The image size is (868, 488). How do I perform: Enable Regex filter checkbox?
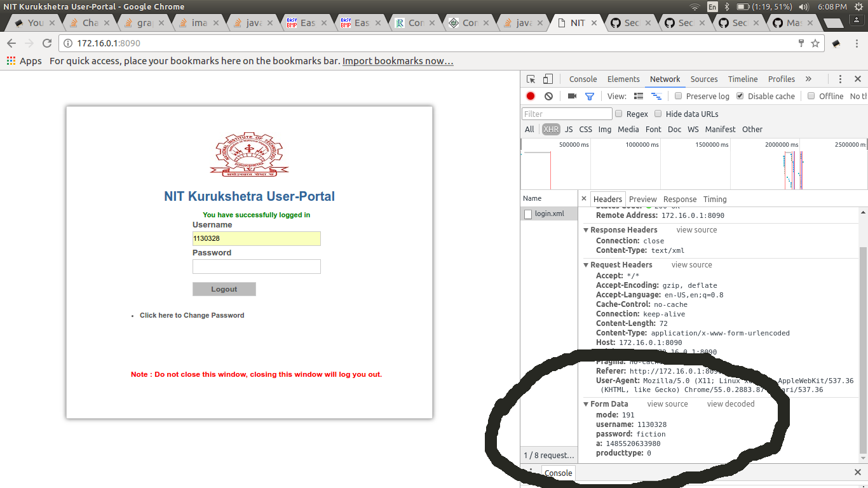619,114
